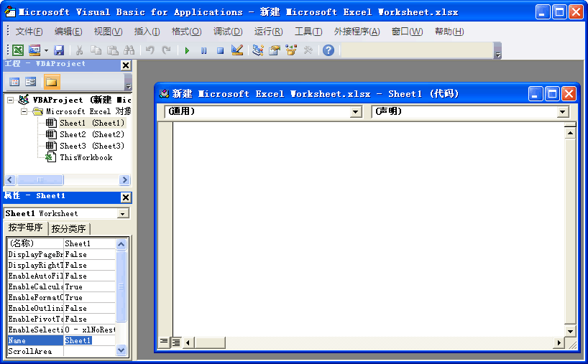Viewport: 588px width, 364px height.
Task: Run macro with the green play icon
Action: coord(187,50)
